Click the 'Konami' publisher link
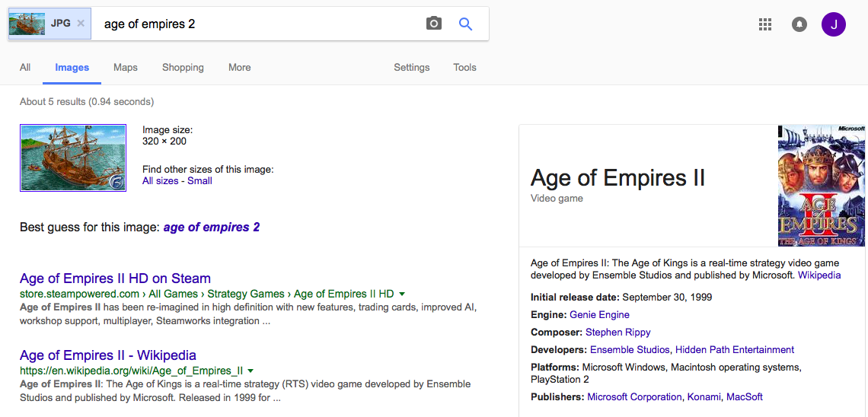 tap(704, 397)
